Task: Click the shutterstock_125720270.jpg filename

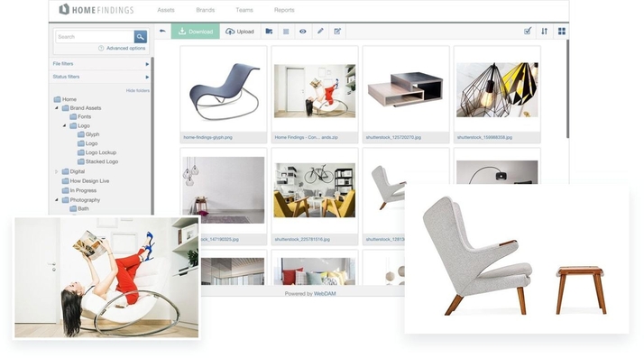Action: (393, 138)
